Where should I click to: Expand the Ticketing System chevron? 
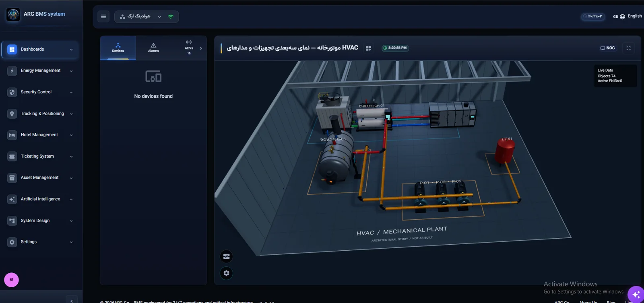coord(71,157)
